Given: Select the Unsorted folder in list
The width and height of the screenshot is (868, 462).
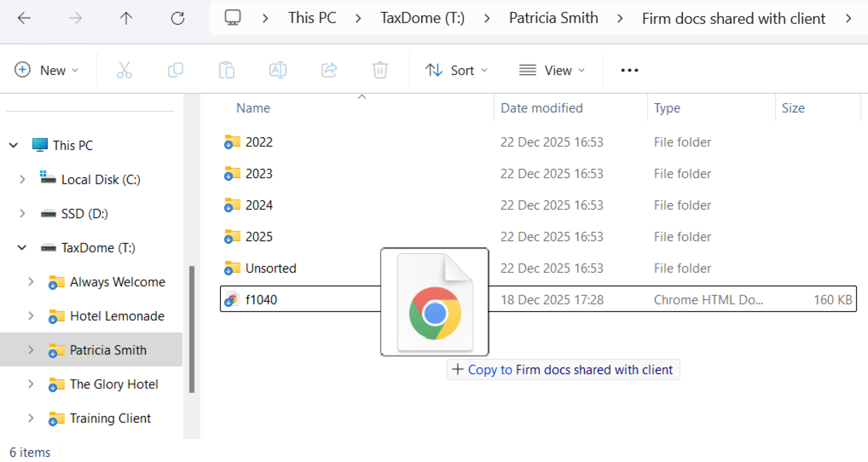Looking at the screenshot, I should point(271,268).
